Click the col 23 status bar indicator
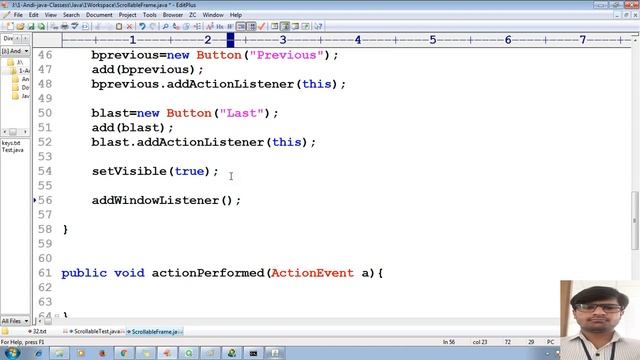The height and width of the screenshot is (360, 640). click(x=480, y=342)
